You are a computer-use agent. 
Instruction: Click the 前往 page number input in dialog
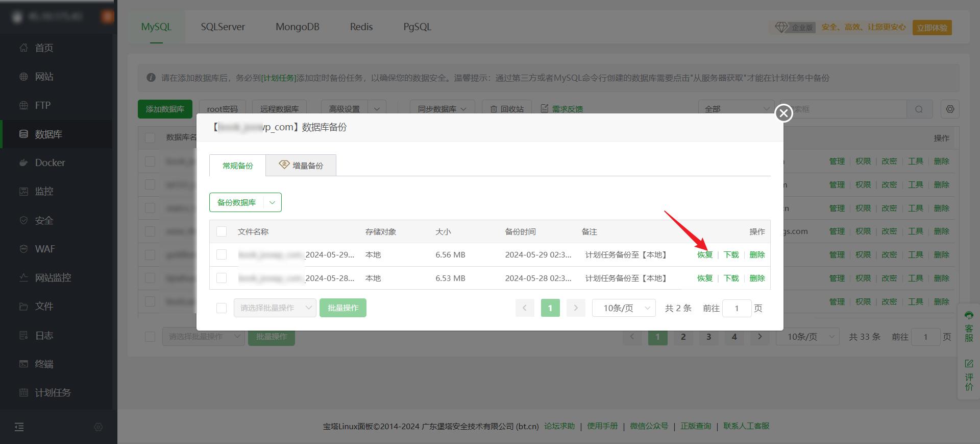[737, 308]
